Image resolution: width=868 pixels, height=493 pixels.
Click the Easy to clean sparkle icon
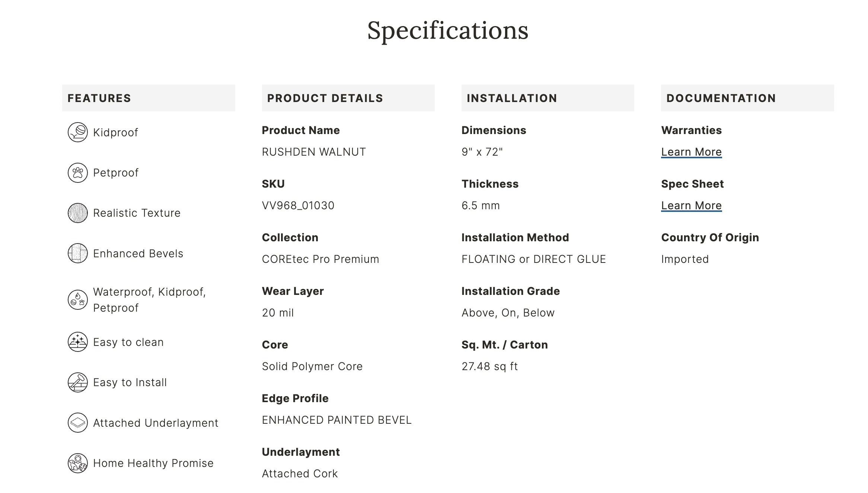click(x=77, y=342)
